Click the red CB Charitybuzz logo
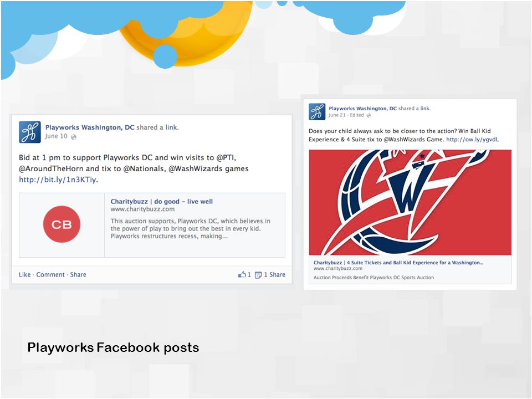 point(62,224)
